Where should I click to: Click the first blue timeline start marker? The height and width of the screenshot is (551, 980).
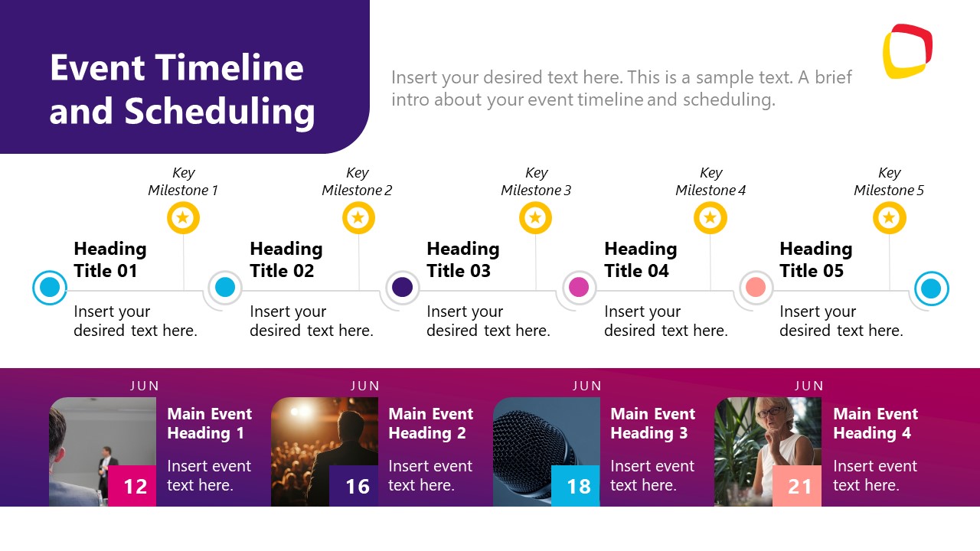[50, 288]
